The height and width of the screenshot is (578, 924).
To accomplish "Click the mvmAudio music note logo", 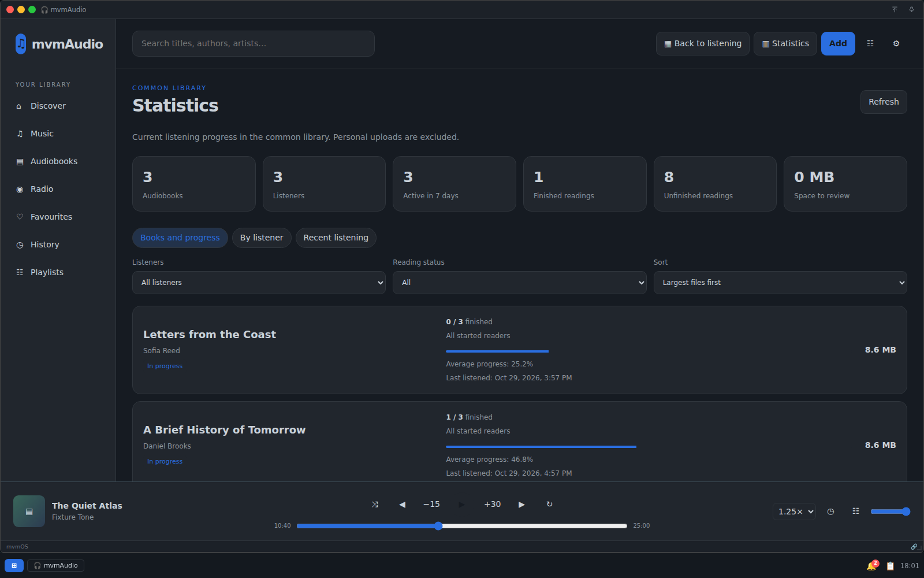I will tap(21, 44).
